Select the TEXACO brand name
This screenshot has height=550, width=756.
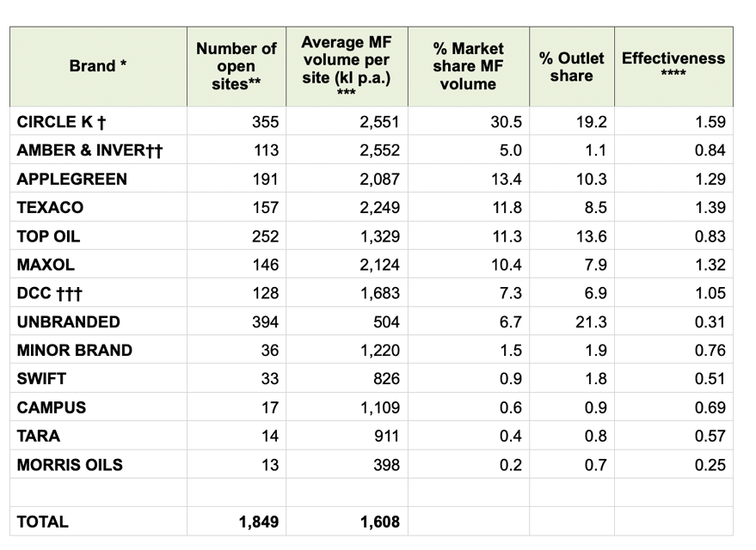pyautogui.click(x=50, y=207)
